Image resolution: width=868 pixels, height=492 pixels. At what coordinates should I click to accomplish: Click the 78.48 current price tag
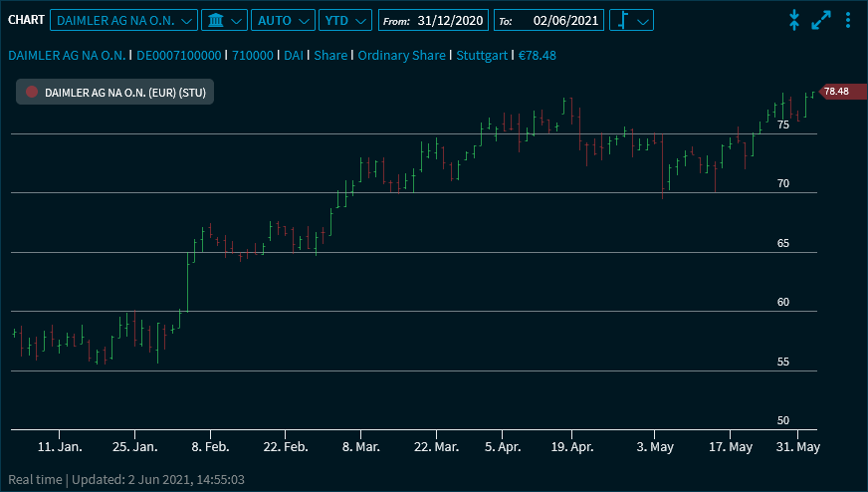tap(835, 92)
